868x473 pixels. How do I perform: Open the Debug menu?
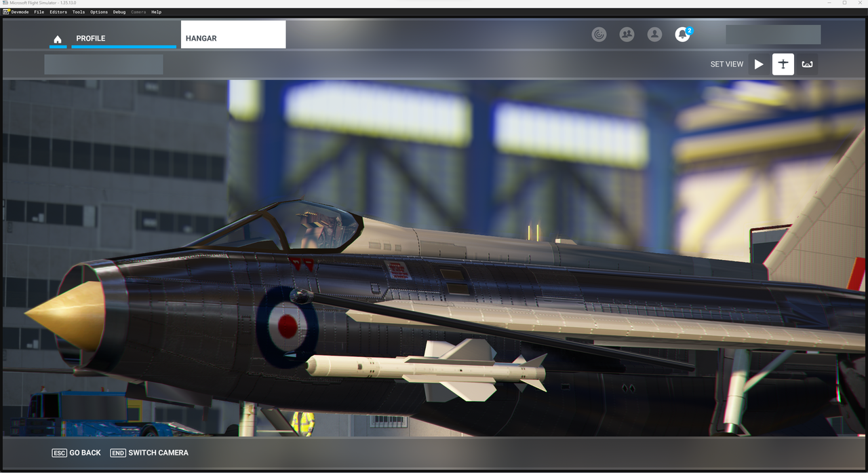click(x=119, y=12)
